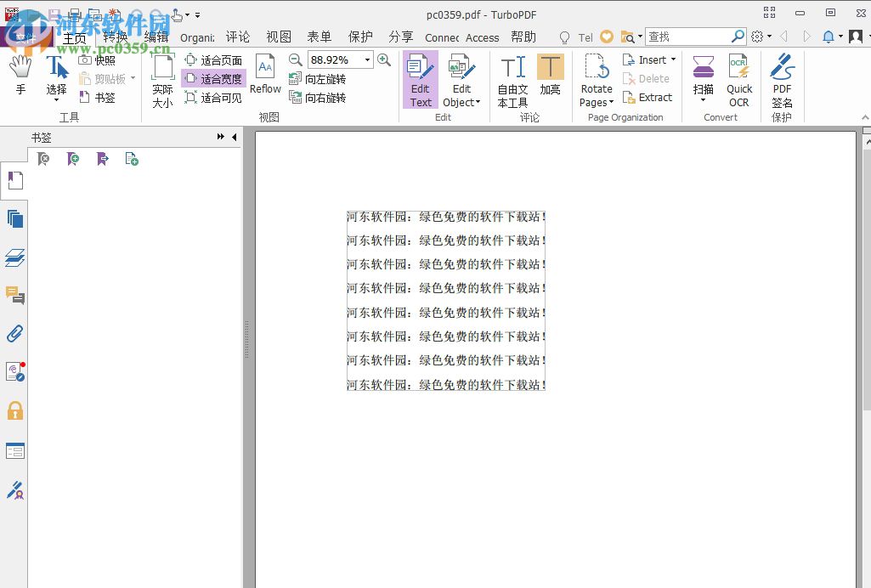Click the 扫描 scan tool

tap(703, 76)
